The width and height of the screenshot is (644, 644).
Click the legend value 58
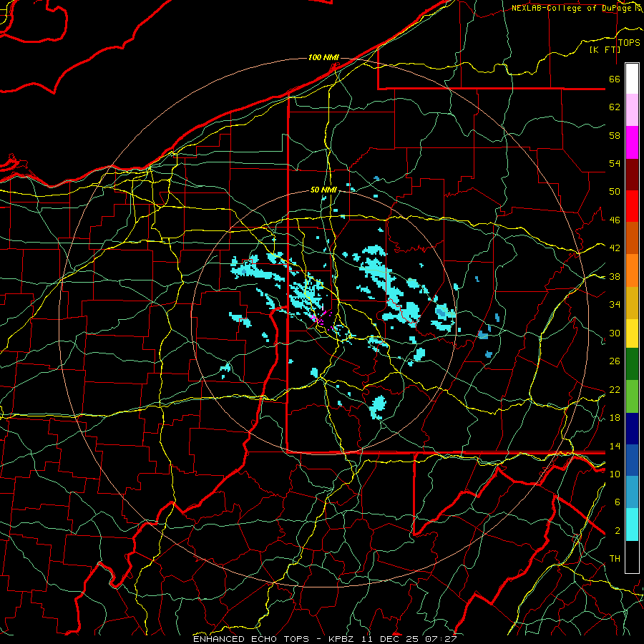615,135
